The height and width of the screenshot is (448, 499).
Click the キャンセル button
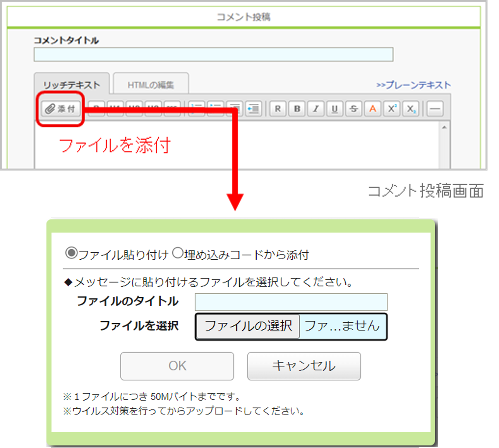pos(304,366)
